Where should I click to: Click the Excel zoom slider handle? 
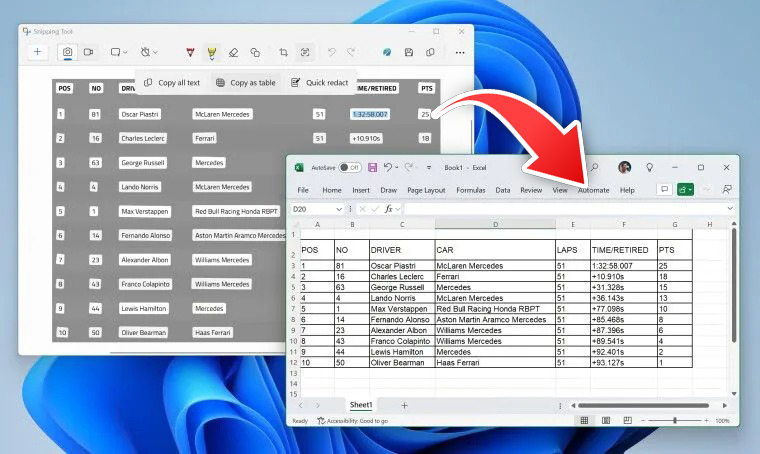click(675, 421)
